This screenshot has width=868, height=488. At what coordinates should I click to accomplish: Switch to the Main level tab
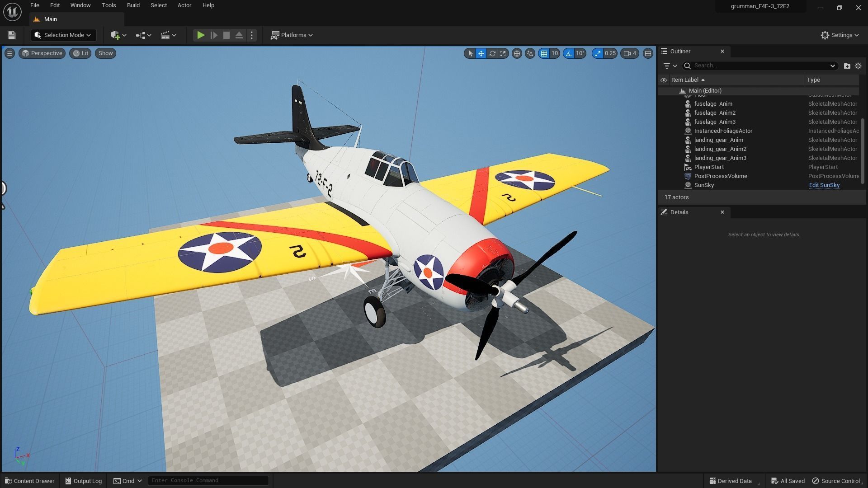pos(77,19)
